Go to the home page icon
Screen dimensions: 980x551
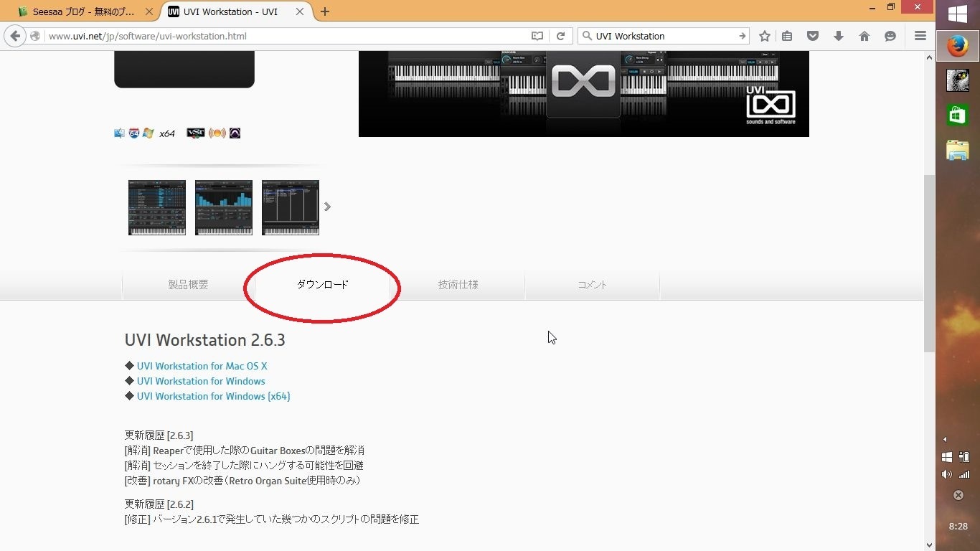[864, 36]
